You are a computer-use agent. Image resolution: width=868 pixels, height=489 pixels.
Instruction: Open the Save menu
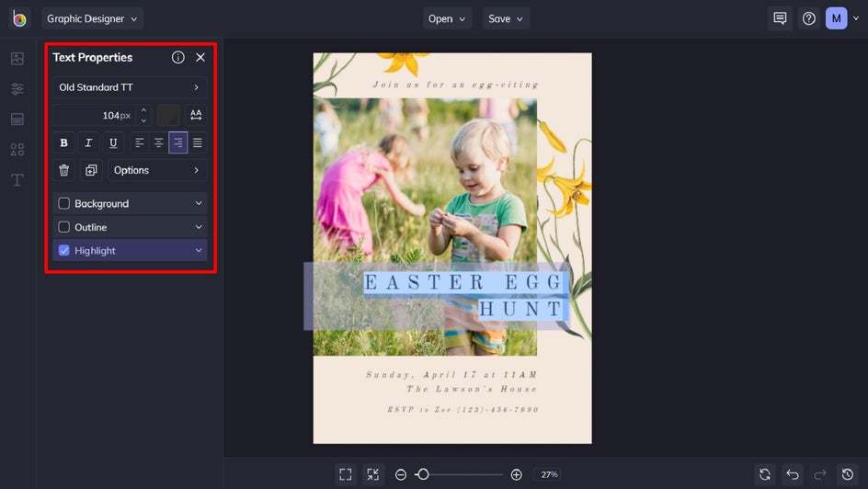click(x=506, y=18)
